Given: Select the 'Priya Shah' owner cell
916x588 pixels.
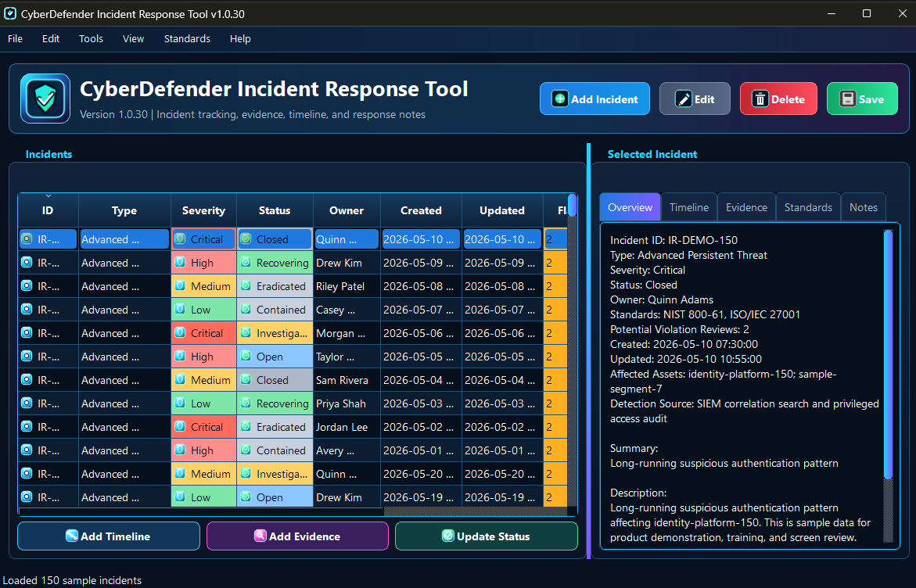Looking at the screenshot, I should tap(347, 403).
